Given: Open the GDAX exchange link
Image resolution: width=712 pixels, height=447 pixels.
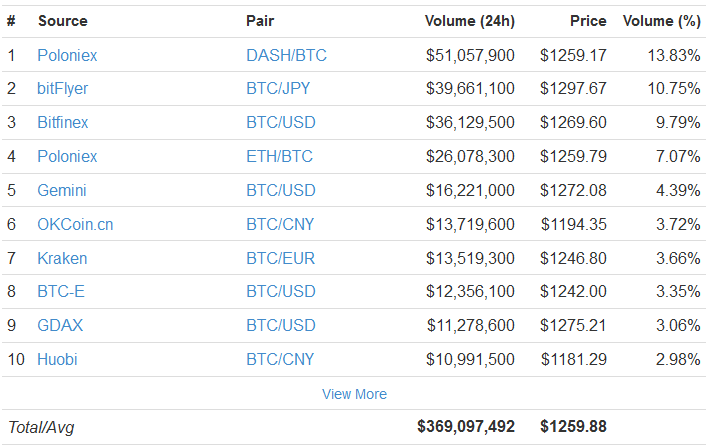Looking at the screenshot, I should [58, 326].
